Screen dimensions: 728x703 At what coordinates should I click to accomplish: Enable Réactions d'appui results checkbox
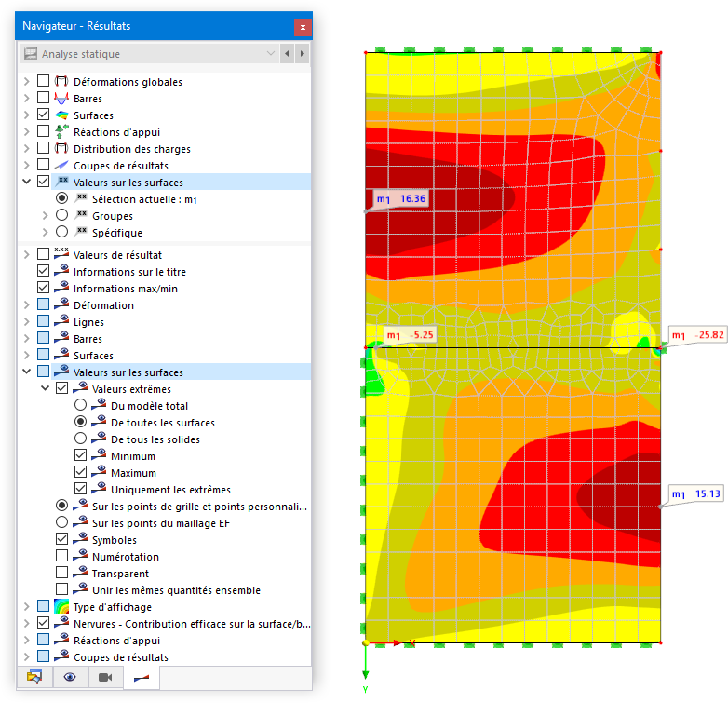[43, 131]
